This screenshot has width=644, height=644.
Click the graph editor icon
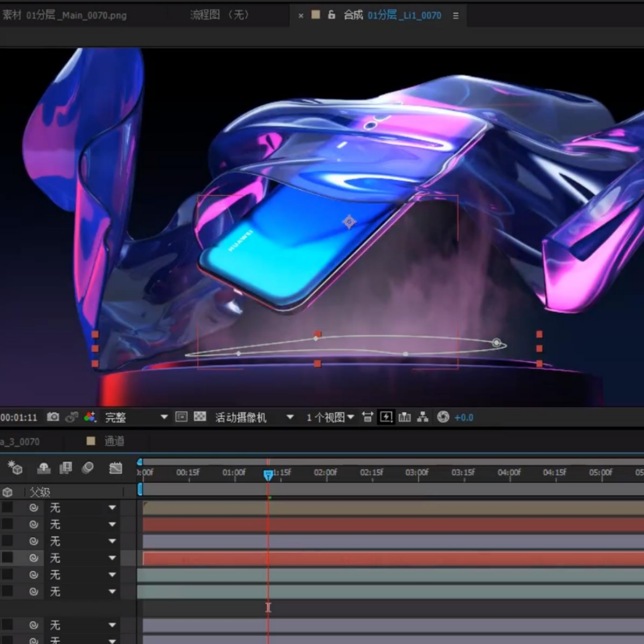[115, 468]
